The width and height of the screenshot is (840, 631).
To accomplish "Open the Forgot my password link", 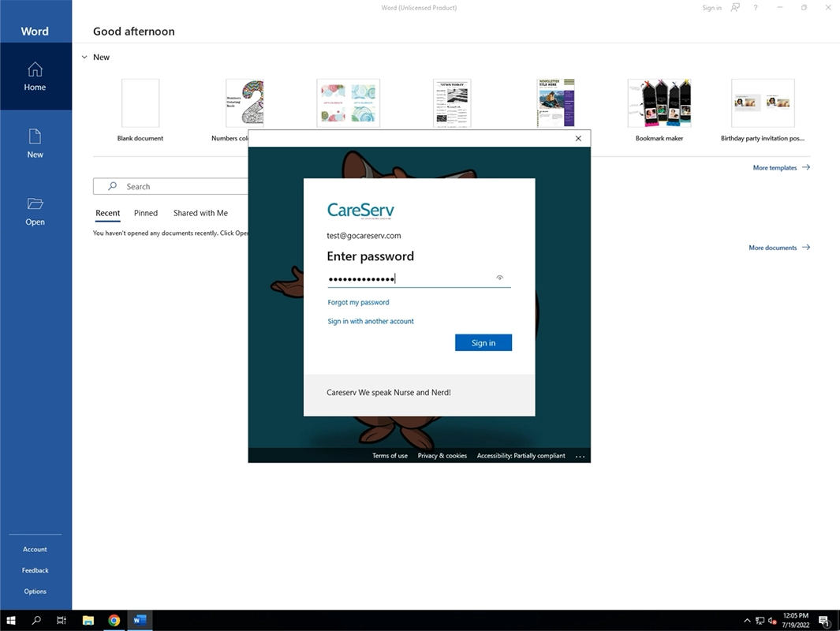I will (358, 302).
